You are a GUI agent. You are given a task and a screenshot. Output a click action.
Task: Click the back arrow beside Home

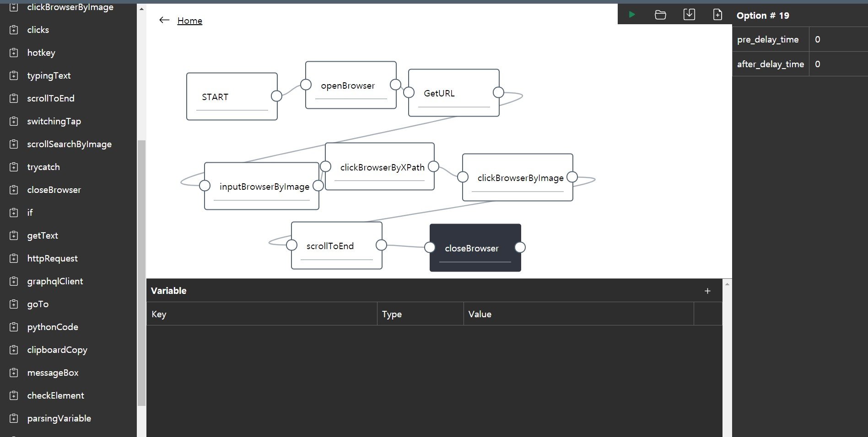click(164, 20)
